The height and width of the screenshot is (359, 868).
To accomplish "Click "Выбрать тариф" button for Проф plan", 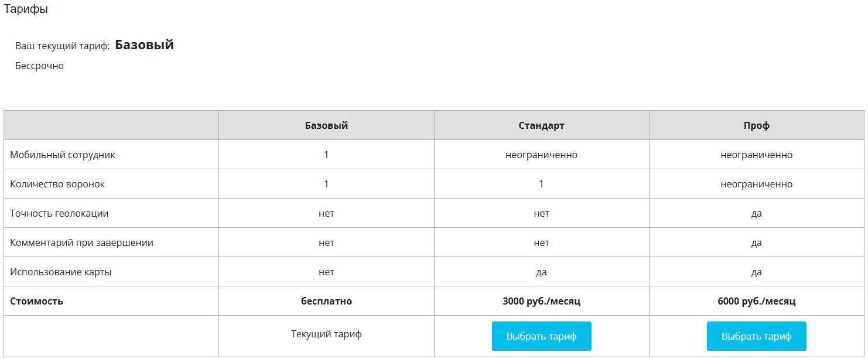I will tap(756, 336).
